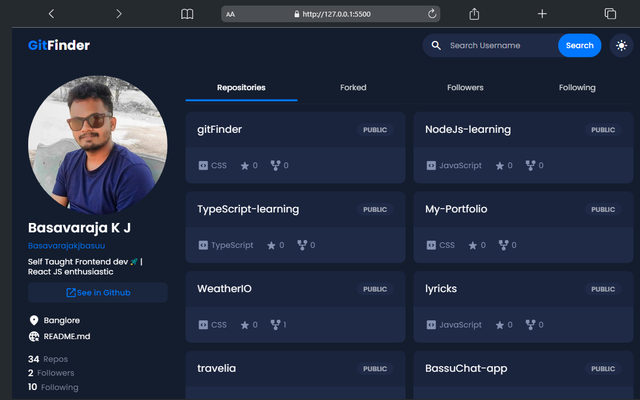Screen dimensions: 640x400
Task: Click the location pin icon beside Banglore
Action: (34, 320)
